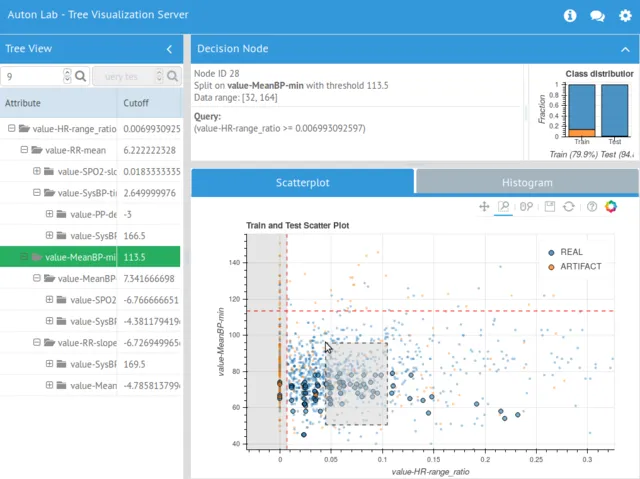
Task: Collapse the value-RR-slope node
Action: coord(37,342)
